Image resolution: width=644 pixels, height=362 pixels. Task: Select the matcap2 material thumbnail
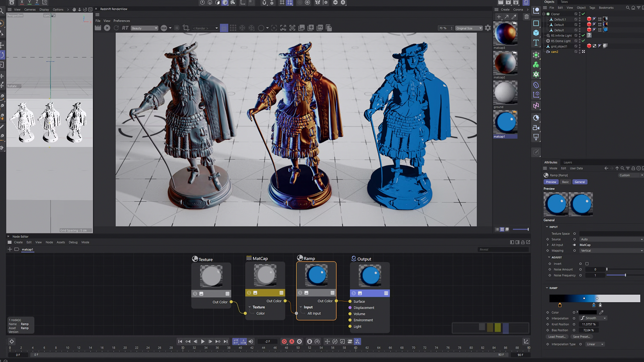[506, 64]
